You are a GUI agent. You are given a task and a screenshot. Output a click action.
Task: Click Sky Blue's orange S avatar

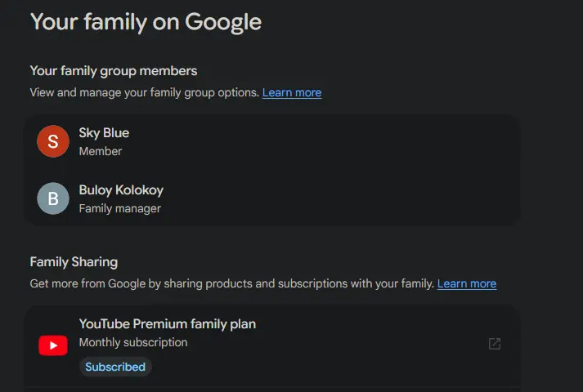coord(53,141)
